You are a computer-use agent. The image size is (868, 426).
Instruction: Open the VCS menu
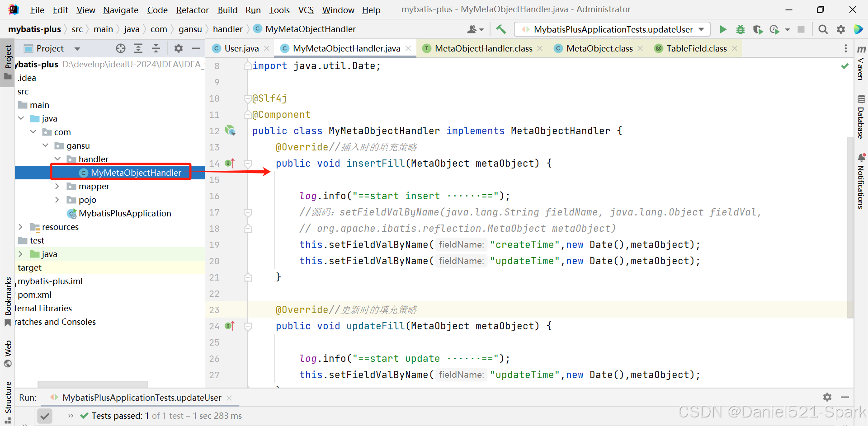point(306,10)
